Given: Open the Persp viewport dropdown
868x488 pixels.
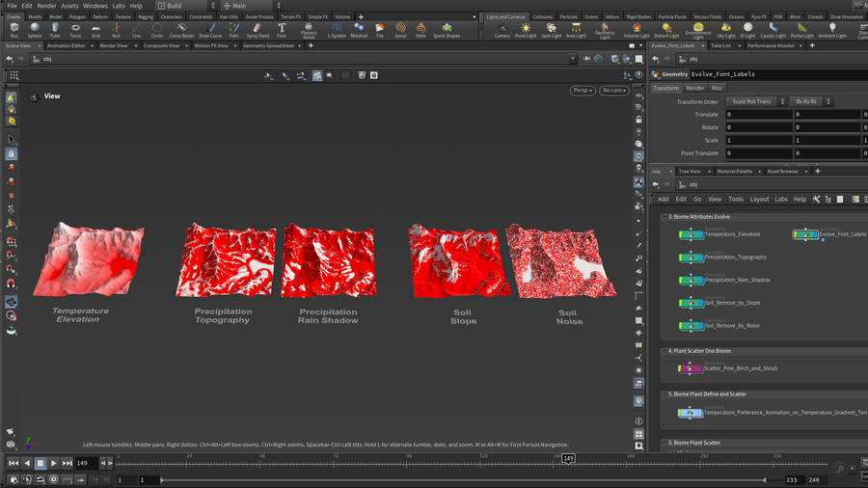Looking at the screenshot, I should point(583,91).
